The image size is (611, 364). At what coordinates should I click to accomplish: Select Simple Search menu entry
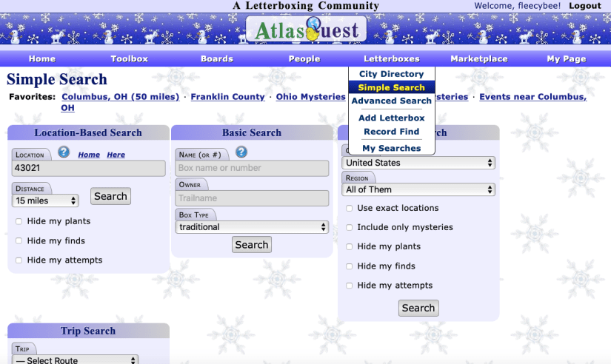tap(391, 87)
